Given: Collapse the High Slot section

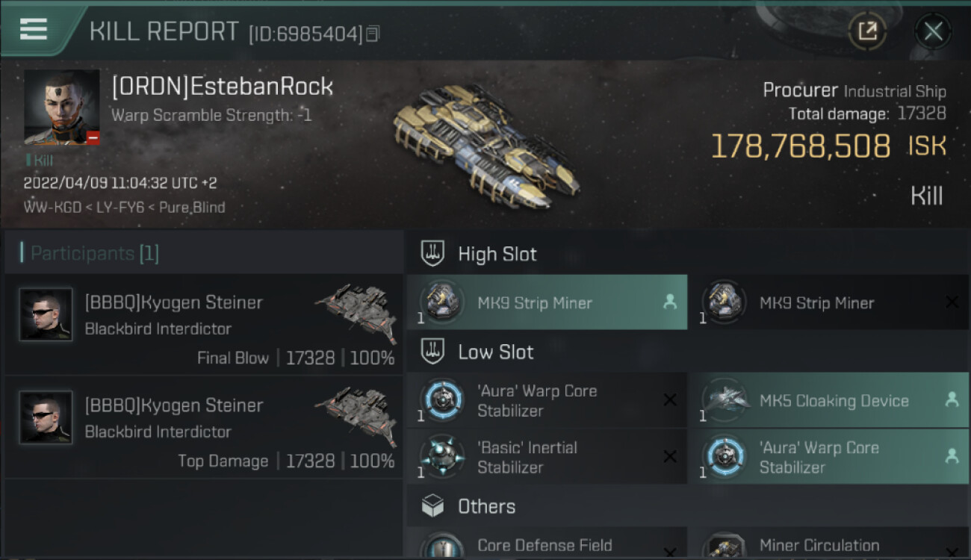Looking at the screenshot, I should 497,254.
